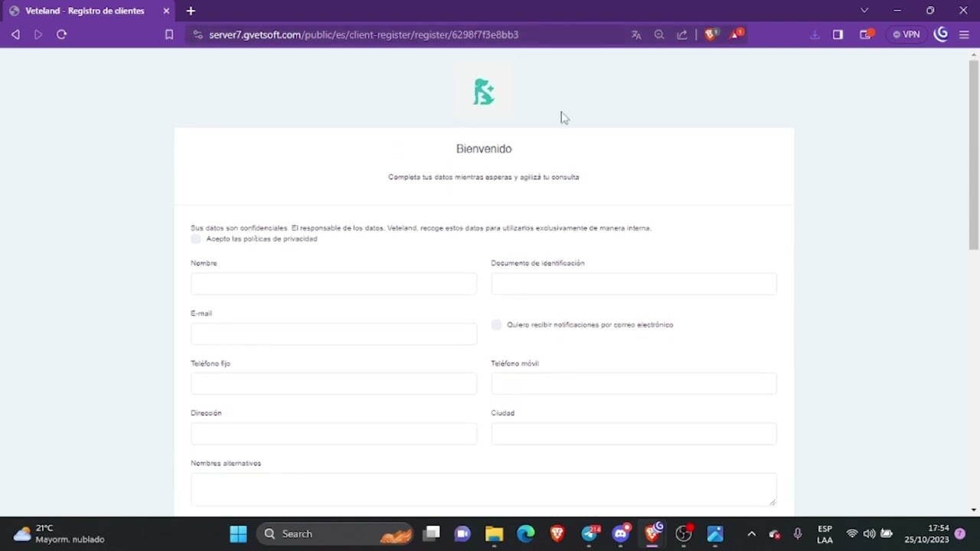
Task: Enable Quiero recibir notificaciones por correo electrónico
Action: [496, 324]
